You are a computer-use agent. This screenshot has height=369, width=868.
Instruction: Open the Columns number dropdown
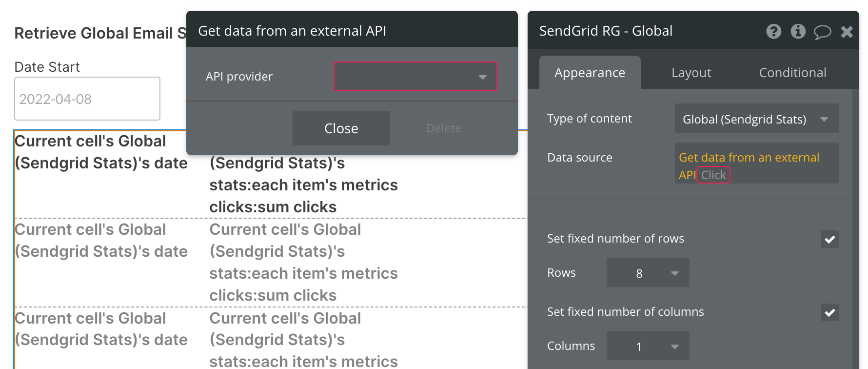coord(648,346)
